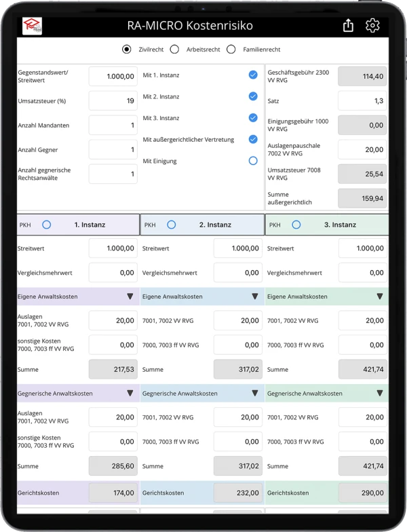Screen dimensions: 407x532
Task: Click own Summe 217,53 in 1. Instanz
Action: [113, 369]
